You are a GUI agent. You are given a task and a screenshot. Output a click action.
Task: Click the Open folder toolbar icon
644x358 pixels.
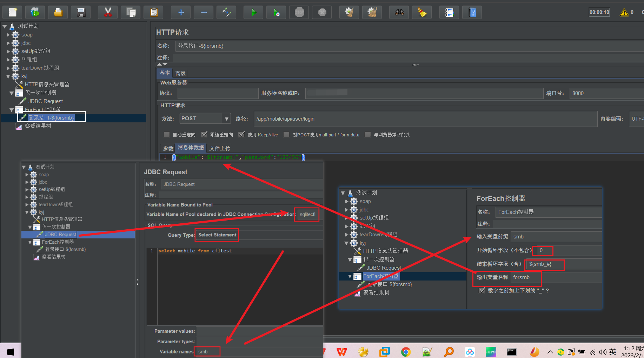click(58, 13)
